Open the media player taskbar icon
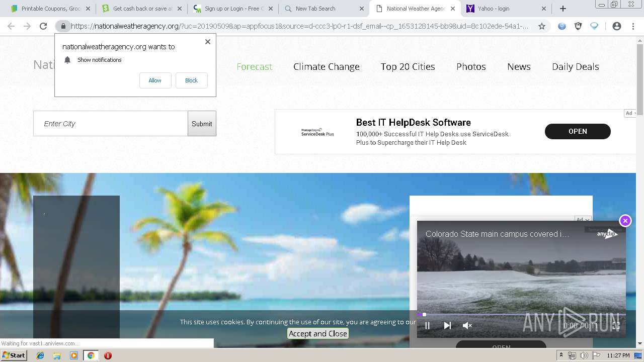Viewport: 644px width, 362px height. pos(74,355)
